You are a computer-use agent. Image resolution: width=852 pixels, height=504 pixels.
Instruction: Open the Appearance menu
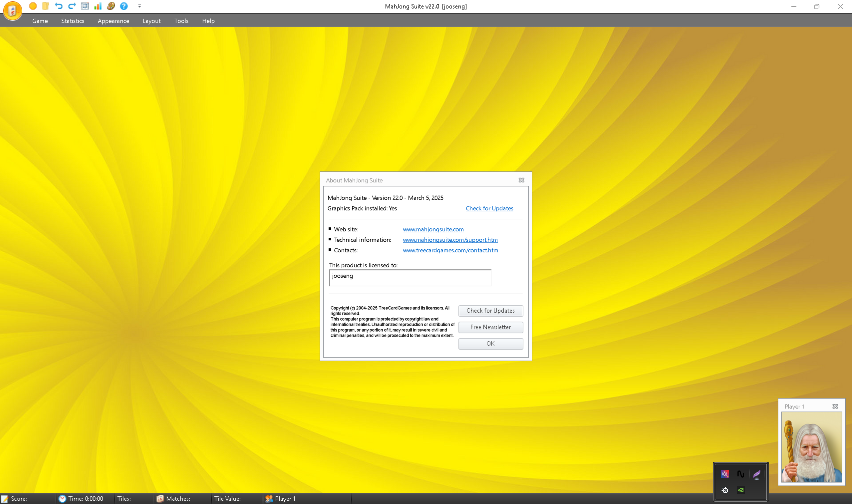114,21
